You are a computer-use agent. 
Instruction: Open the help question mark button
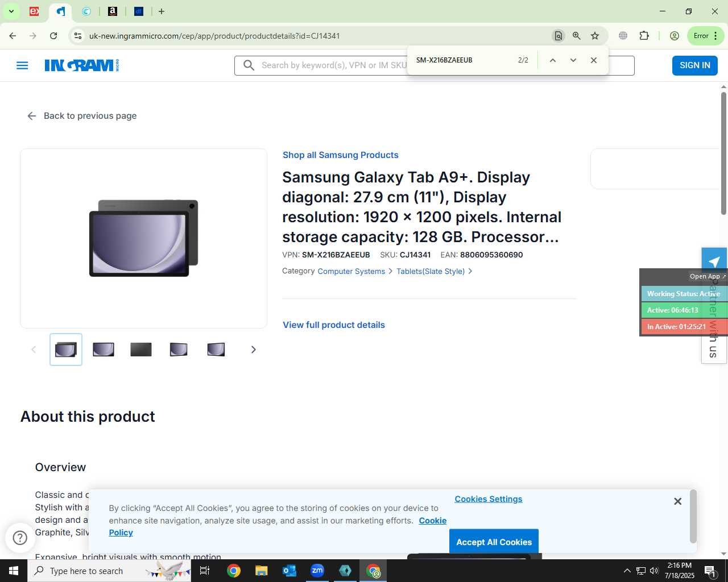coord(20,538)
